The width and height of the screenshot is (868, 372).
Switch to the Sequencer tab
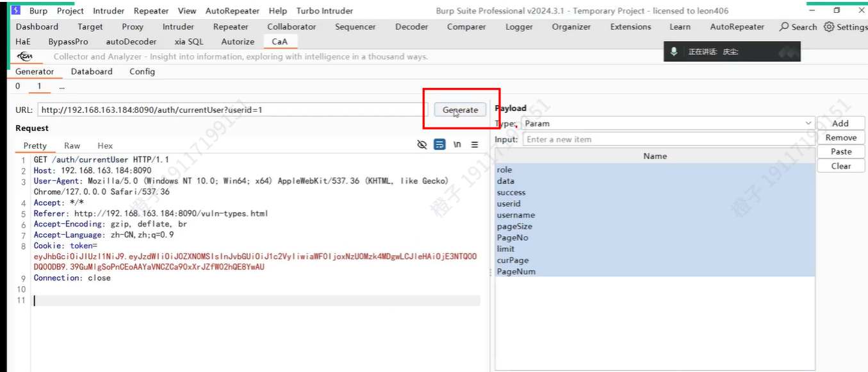point(356,27)
